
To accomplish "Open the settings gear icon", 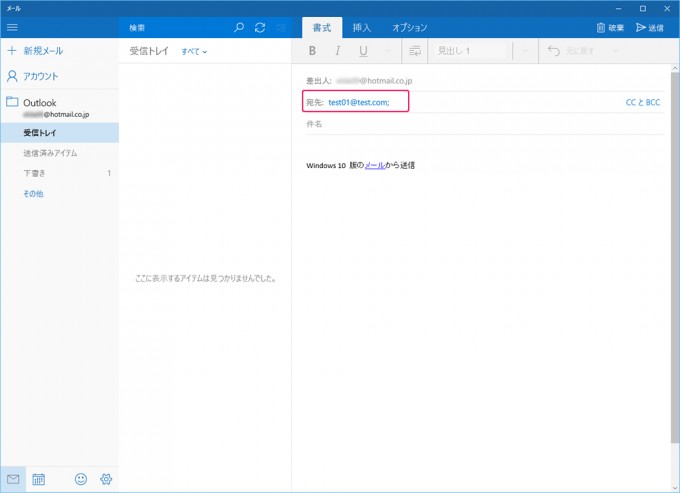I will click(106, 479).
